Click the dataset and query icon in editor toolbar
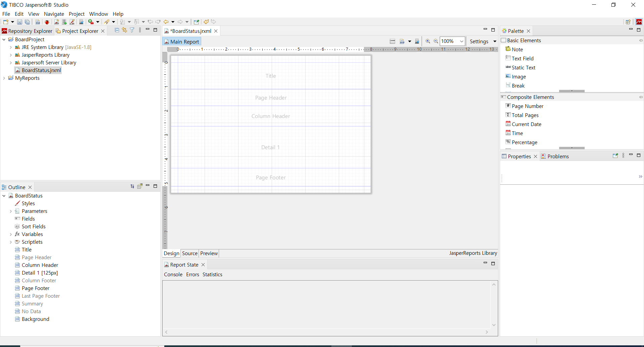644x347 pixels. 417,41
